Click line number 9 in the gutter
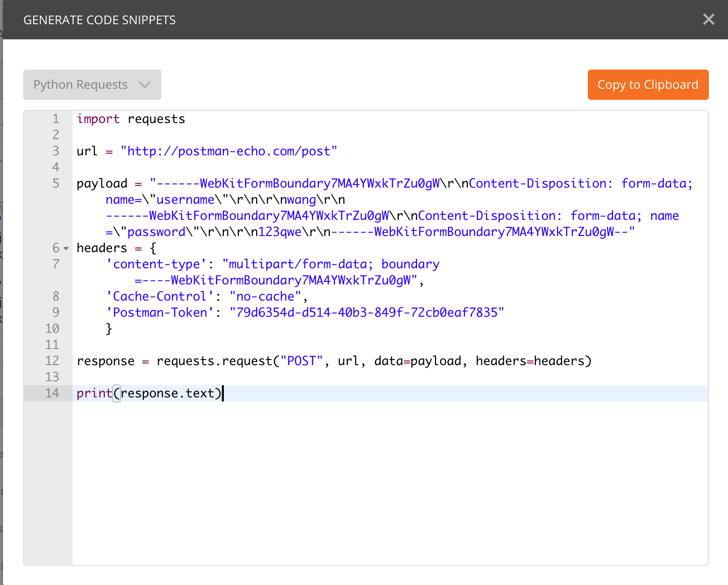This screenshot has height=585, width=728. click(55, 313)
